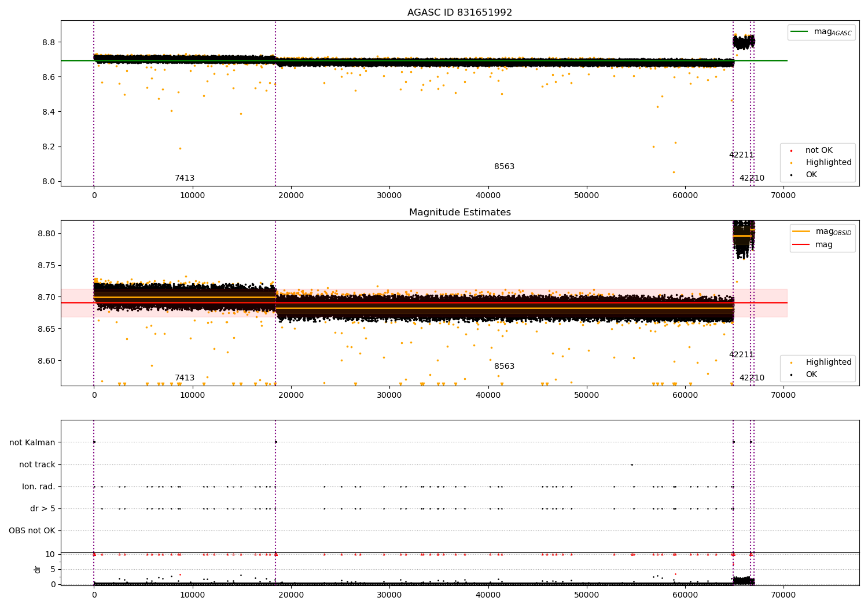This screenshot has width=868, height=608.
Task: Click the 'AGASC ID 831651992' plot title
Action: coord(459,13)
